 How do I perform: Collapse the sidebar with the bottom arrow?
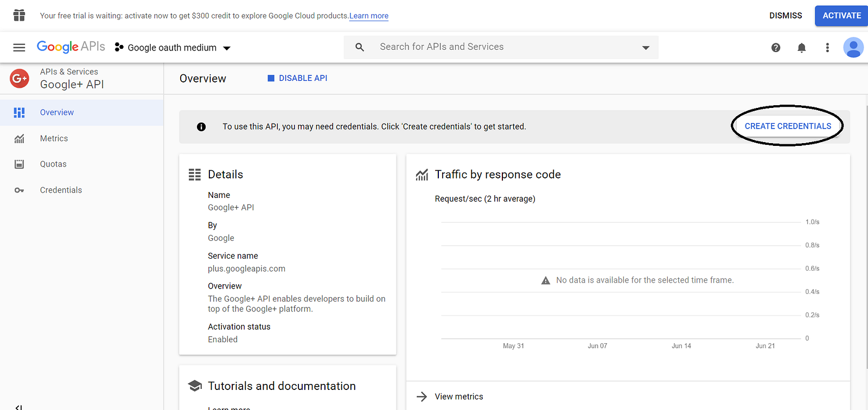19,407
